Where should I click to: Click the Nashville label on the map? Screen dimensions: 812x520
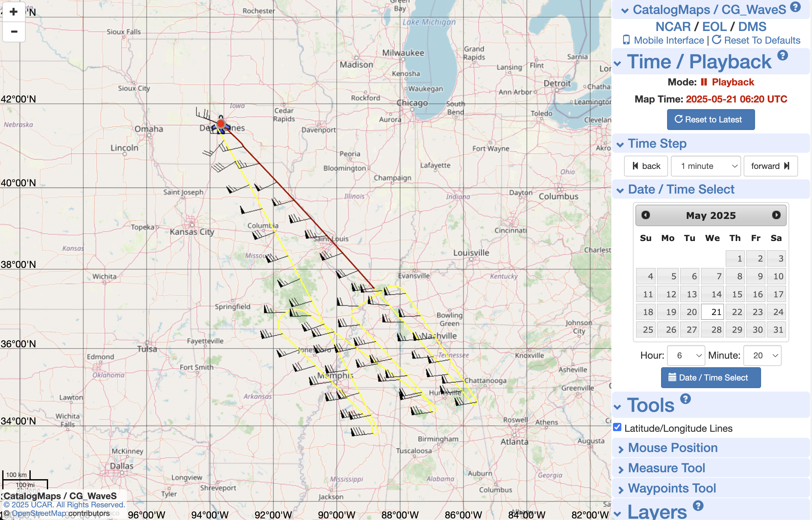tap(439, 336)
